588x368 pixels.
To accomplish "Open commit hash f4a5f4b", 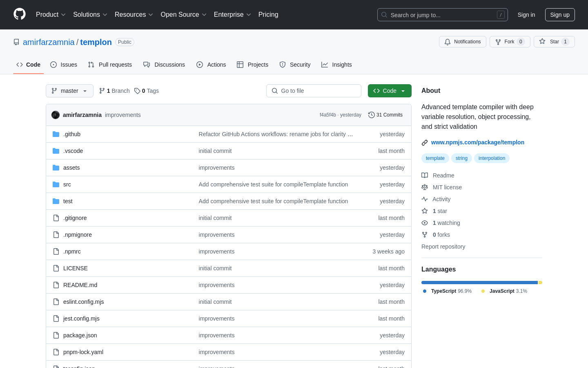I will 327,115.
